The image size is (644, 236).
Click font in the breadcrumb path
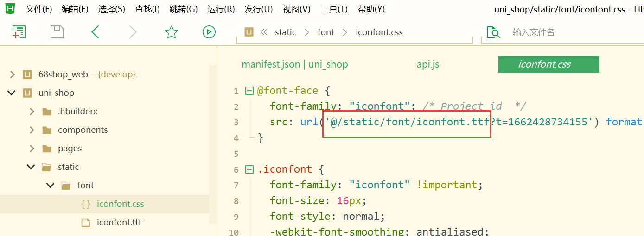pos(326,32)
